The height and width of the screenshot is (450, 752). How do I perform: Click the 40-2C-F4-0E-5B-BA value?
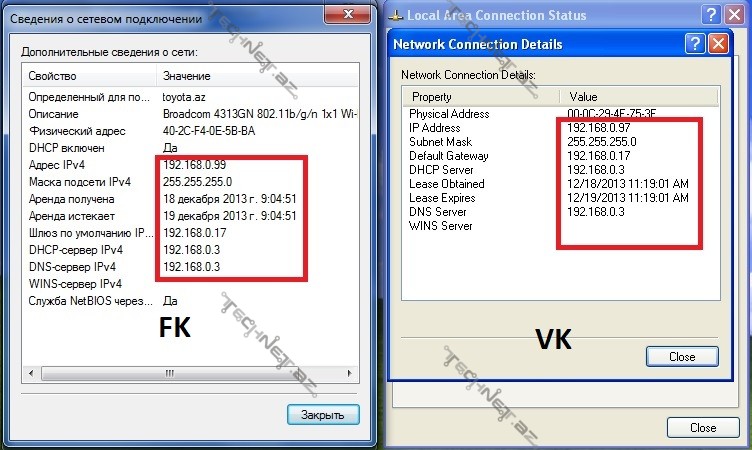click(209, 131)
